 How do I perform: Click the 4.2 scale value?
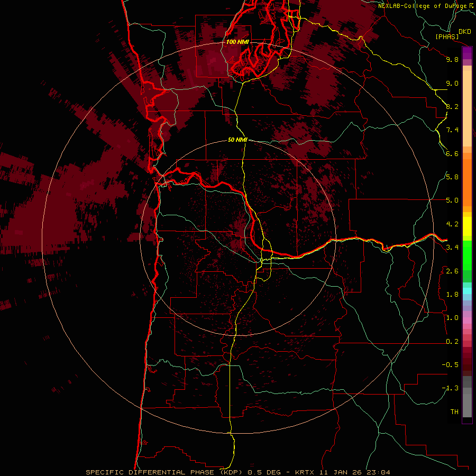click(x=452, y=224)
